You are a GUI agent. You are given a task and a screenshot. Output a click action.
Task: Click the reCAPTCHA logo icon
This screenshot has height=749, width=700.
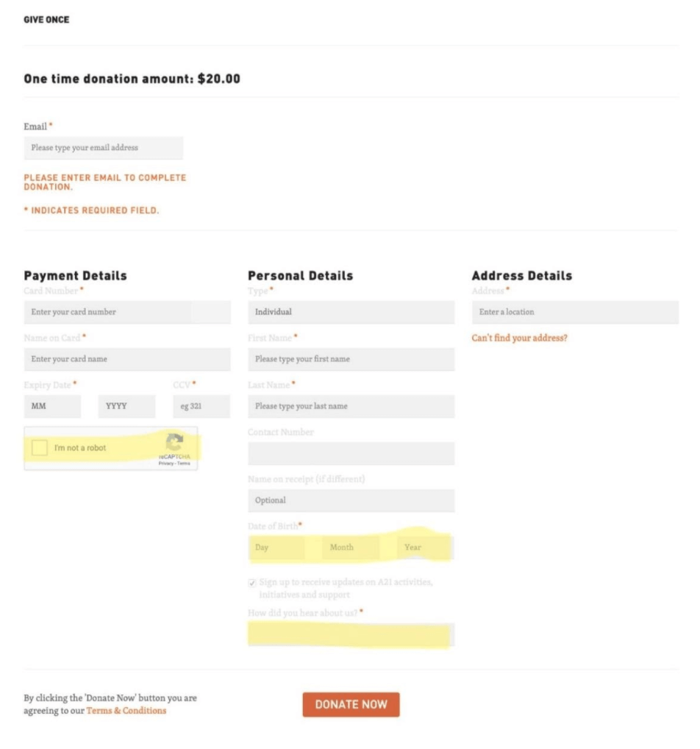(174, 442)
